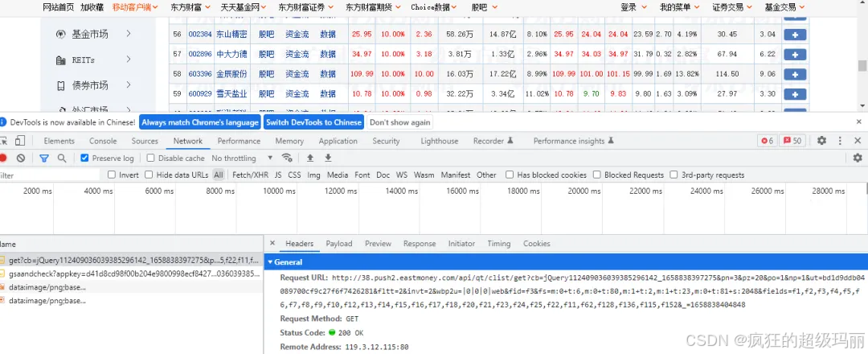Expand 基金市场 sidebar arrow
Screen dimensions: 868x354
129,34
